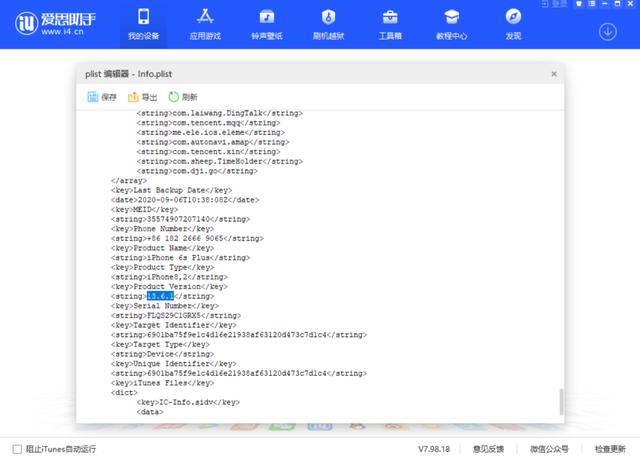Close the plist editor dialog
Image resolution: width=640 pixels, height=460 pixels.
(554, 74)
